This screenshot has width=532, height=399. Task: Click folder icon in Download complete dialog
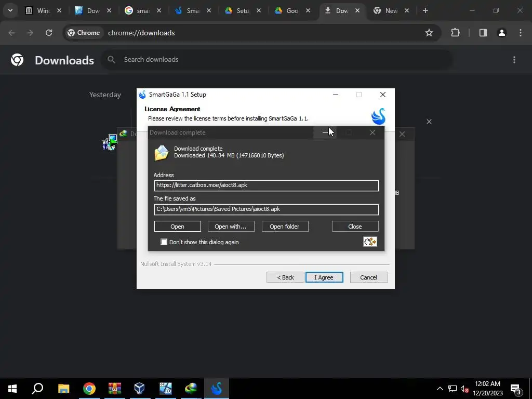(162, 152)
